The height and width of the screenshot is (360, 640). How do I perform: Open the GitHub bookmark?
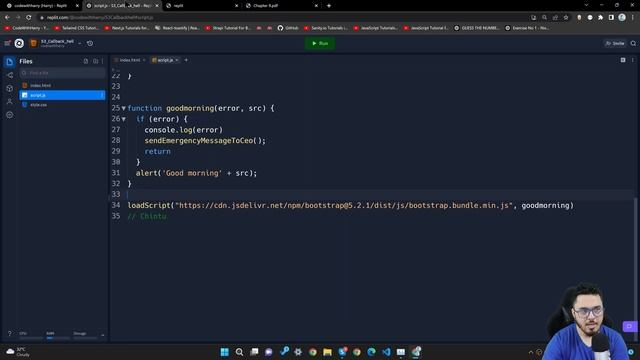pos(288,28)
